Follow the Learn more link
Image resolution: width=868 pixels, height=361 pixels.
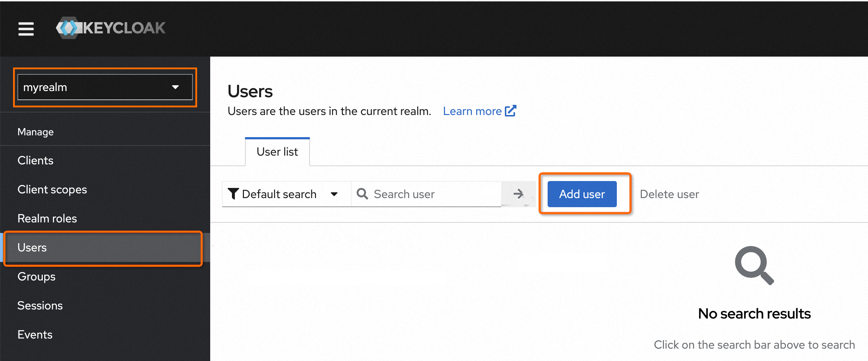(472, 111)
